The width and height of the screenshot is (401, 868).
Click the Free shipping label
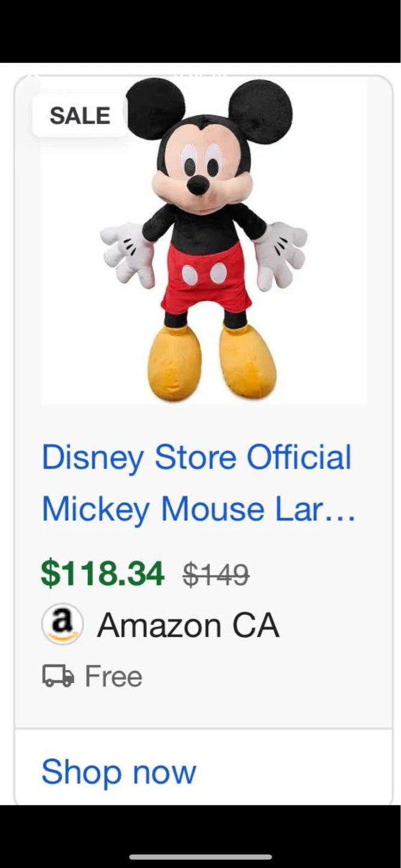point(113,676)
